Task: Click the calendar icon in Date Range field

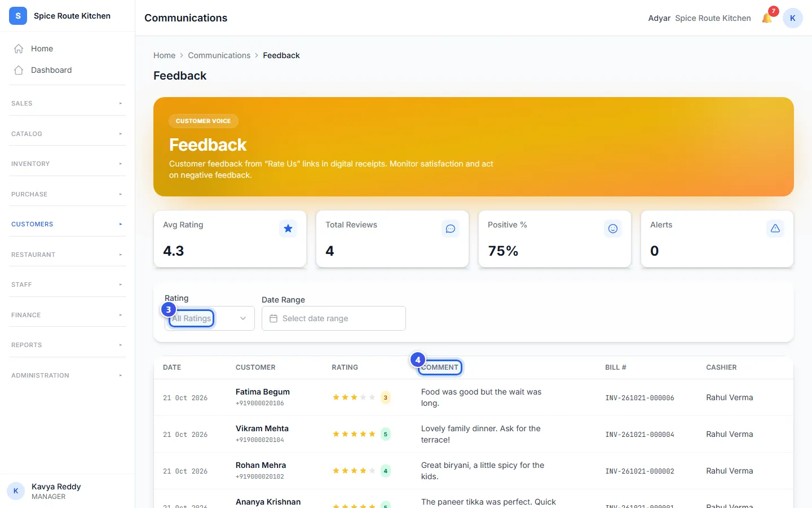Action: (273, 318)
